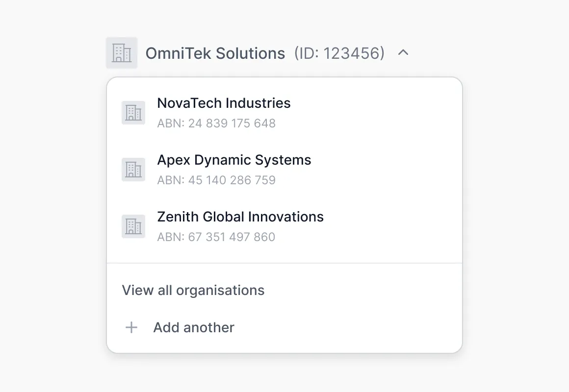Click the text ABN: 45 140 286 759

[216, 180]
